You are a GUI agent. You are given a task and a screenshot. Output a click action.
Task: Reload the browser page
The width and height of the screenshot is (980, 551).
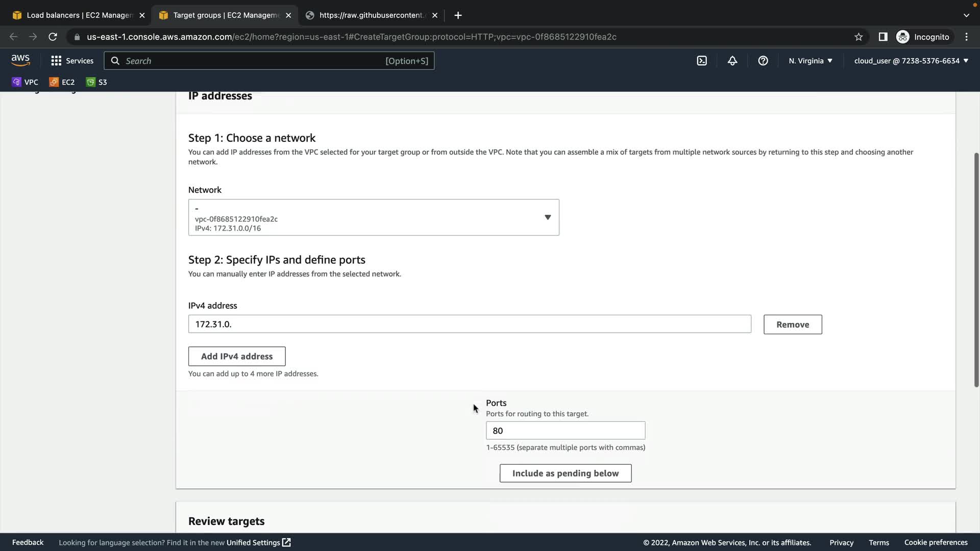[53, 37]
